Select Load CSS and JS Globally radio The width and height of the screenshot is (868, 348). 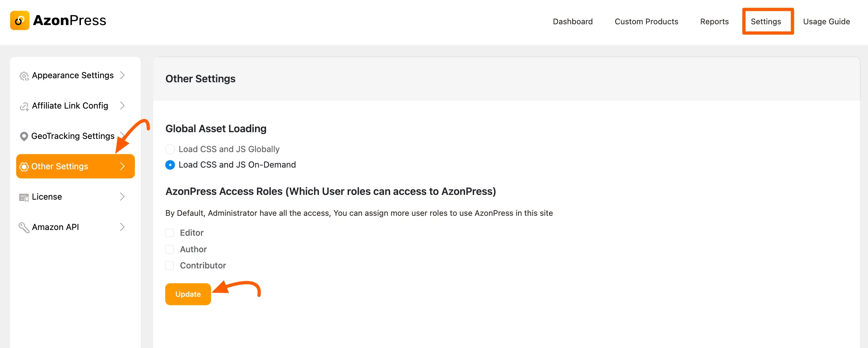(170, 149)
